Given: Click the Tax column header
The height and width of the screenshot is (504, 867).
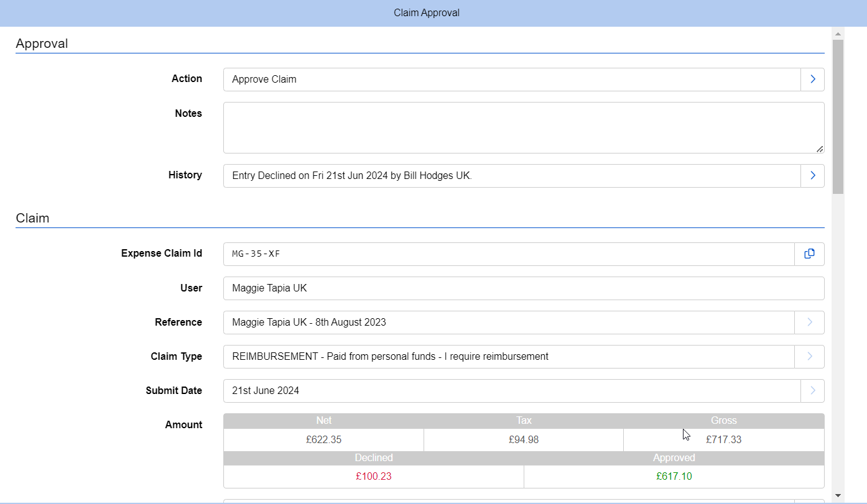Looking at the screenshot, I should [x=524, y=421].
